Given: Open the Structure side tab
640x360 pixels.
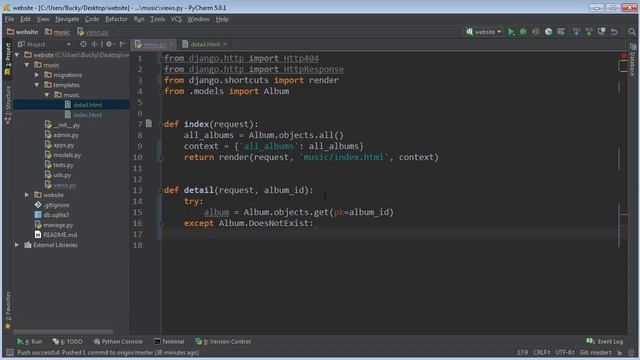Looking at the screenshot, I should point(8,105).
